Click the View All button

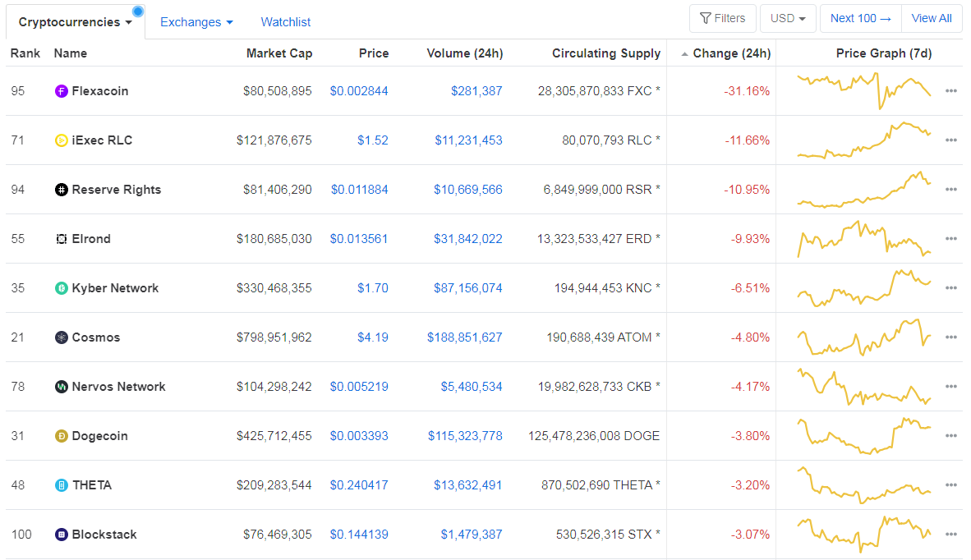(932, 19)
